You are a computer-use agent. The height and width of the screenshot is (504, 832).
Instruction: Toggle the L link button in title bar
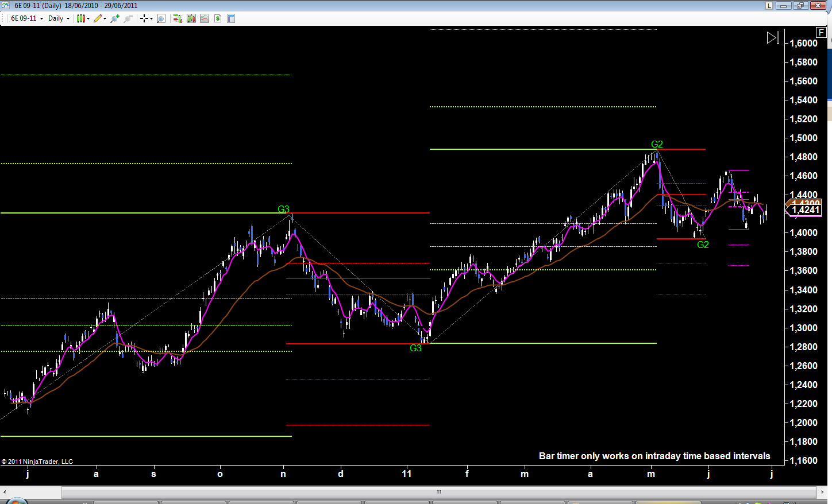tap(769, 5)
